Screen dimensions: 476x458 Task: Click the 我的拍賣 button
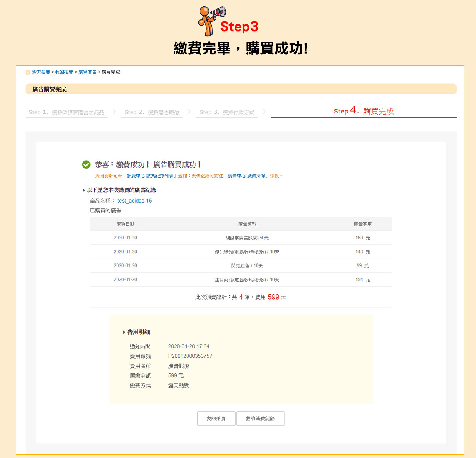[216, 418]
